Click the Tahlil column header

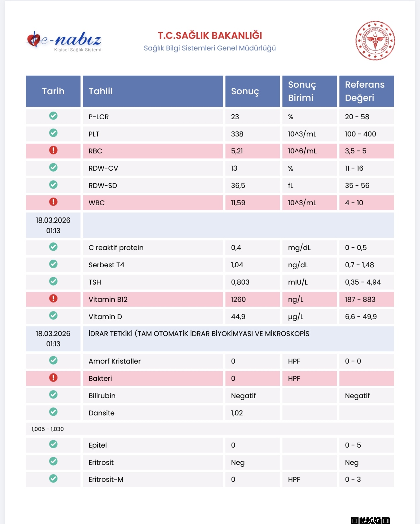[153, 91]
